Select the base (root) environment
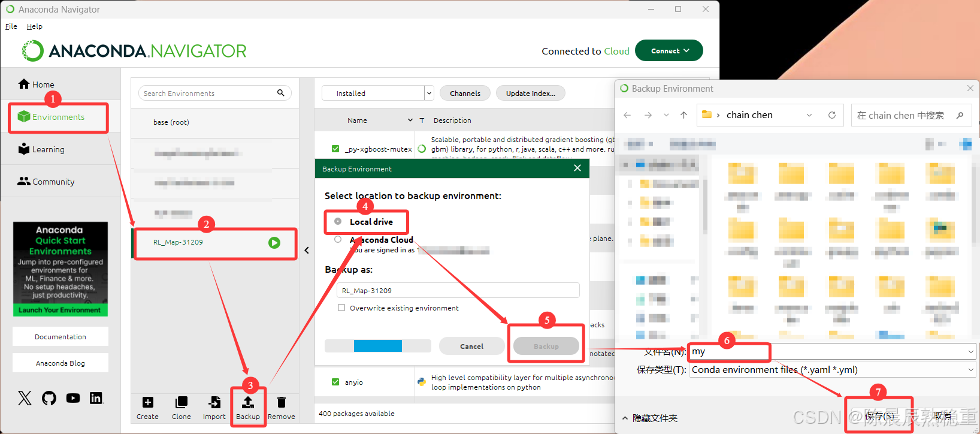This screenshot has width=980, height=434. [215, 122]
